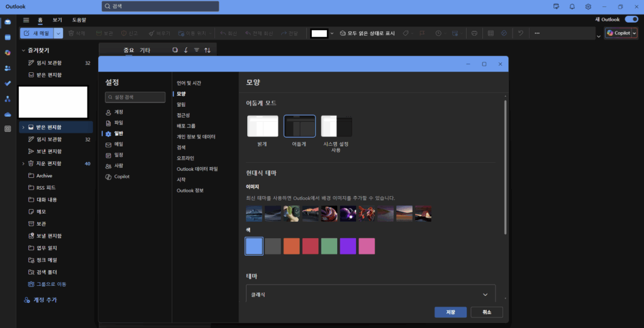Choose the purple color swatch
The height and width of the screenshot is (328, 644).
click(x=348, y=246)
